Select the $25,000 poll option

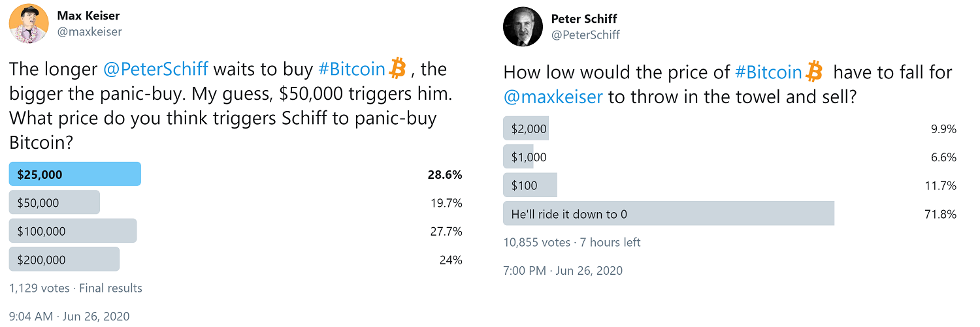75,174
